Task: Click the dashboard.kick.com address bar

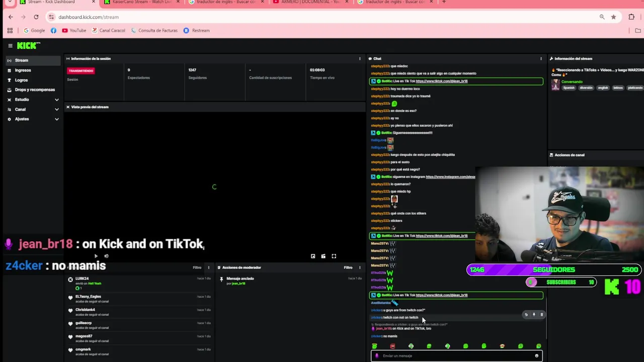Action: click(322, 17)
